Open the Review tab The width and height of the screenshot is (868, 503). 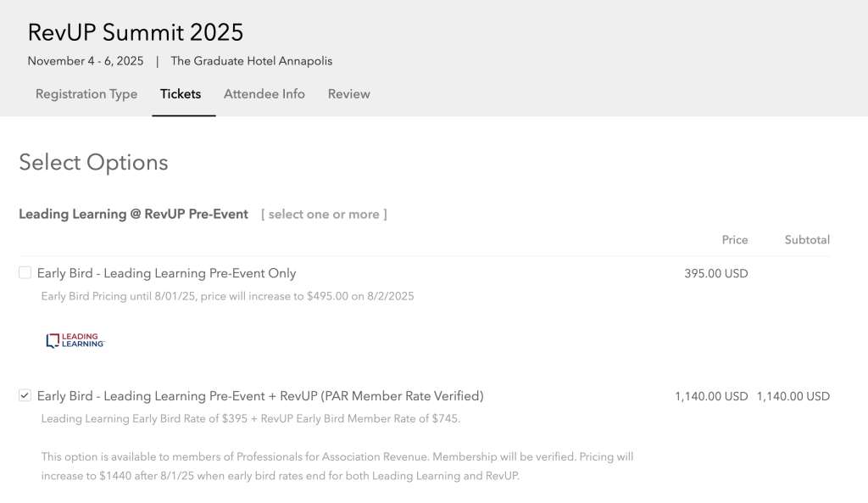[x=349, y=94]
